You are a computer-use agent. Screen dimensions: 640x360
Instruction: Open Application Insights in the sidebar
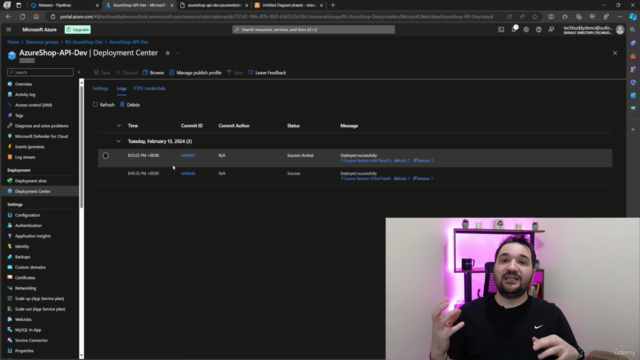tap(33, 236)
